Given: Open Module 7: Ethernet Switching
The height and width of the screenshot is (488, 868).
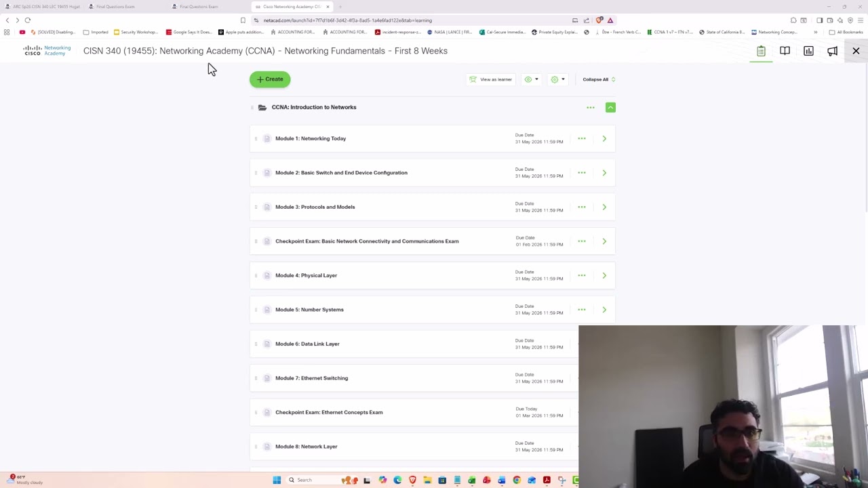Looking at the screenshot, I should point(311,378).
